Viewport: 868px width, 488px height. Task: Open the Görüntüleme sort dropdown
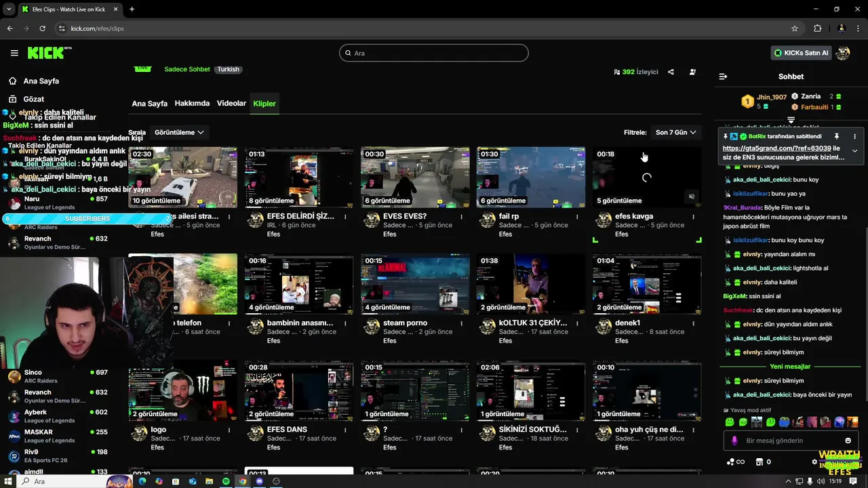click(179, 132)
